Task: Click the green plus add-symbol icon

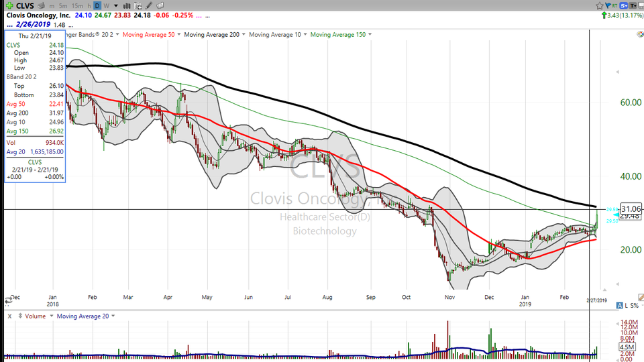Action: (9, 6)
